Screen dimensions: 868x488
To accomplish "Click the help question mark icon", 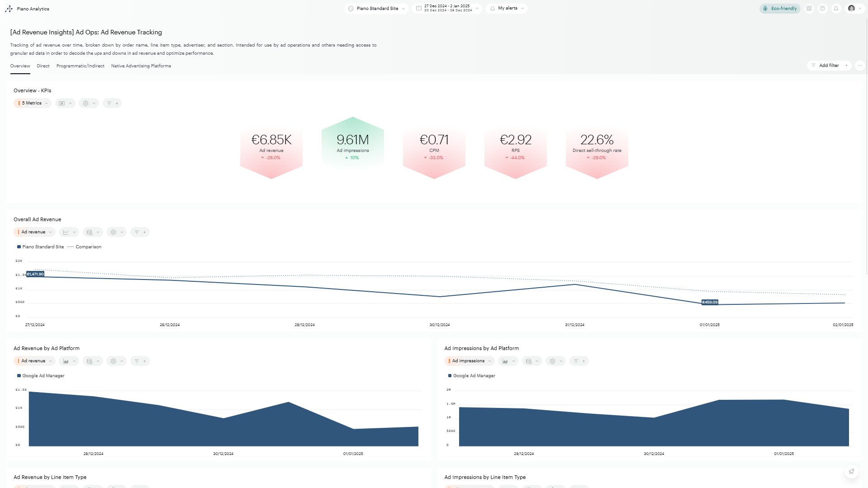I will coord(822,9).
